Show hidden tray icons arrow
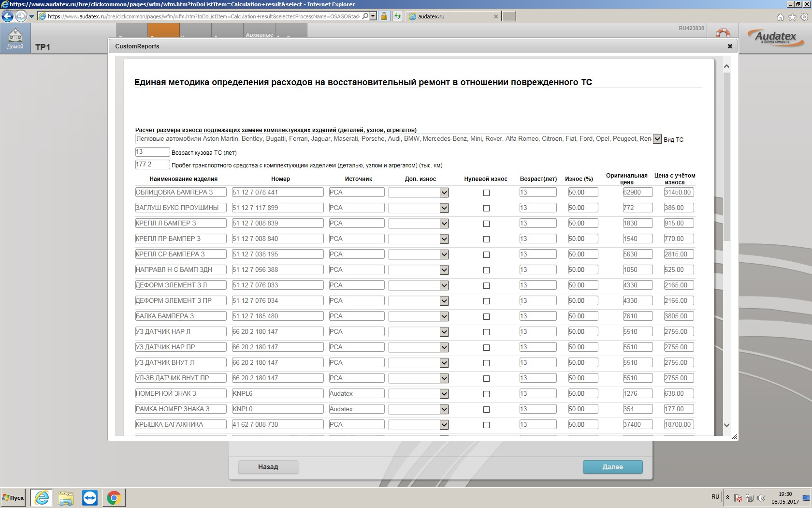 (727, 497)
